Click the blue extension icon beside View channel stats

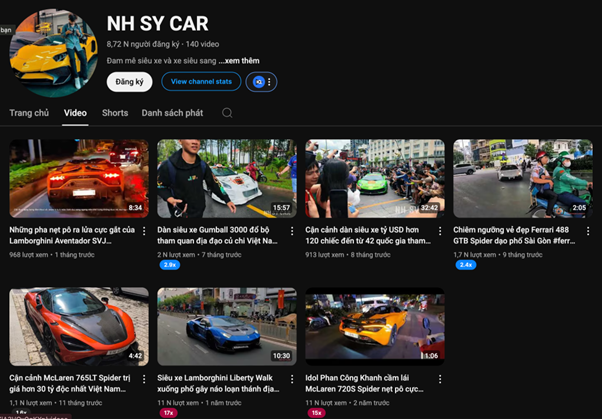(x=259, y=82)
